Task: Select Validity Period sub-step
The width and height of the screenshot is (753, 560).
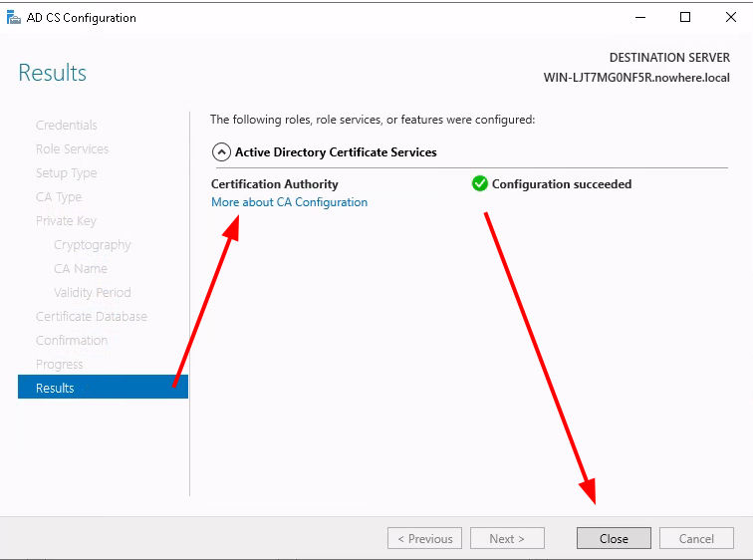Action: coord(93,293)
